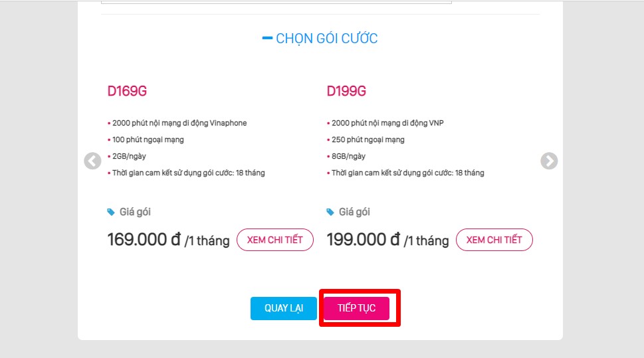Click the 169.000 đ price text
Image resolution: width=644 pixels, height=358 pixels.
(144, 240)
